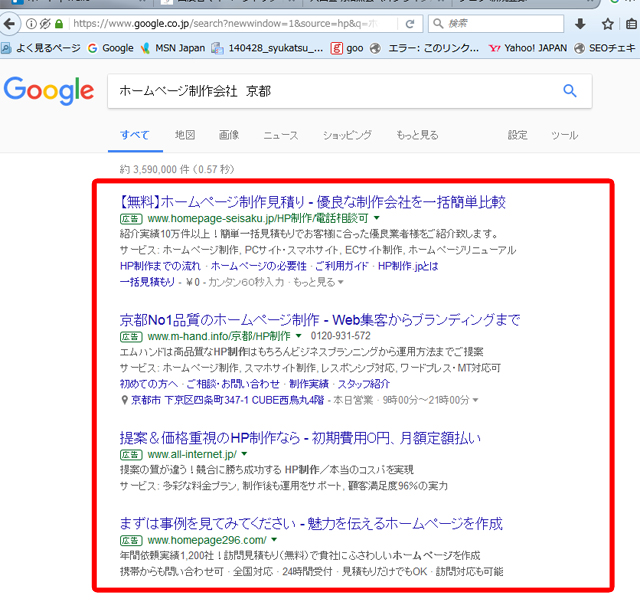
Task: Bookmark this page with the star icon
Action: pyautogui.click(x=607, y=24)
